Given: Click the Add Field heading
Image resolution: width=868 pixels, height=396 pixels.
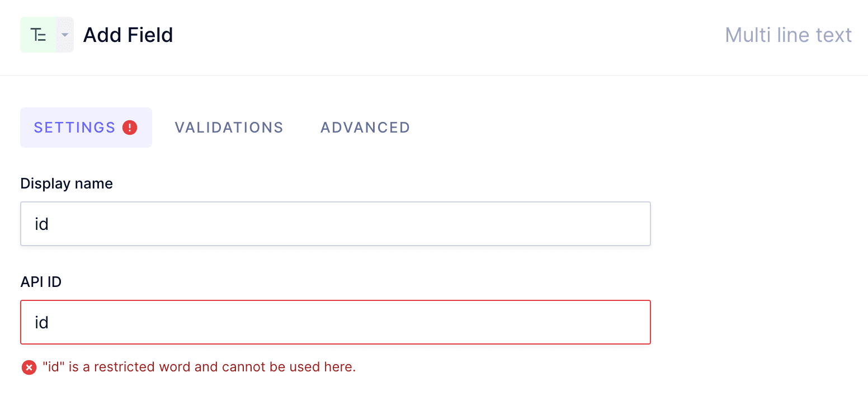Looking at the screenshot, I should coord(128,35).
